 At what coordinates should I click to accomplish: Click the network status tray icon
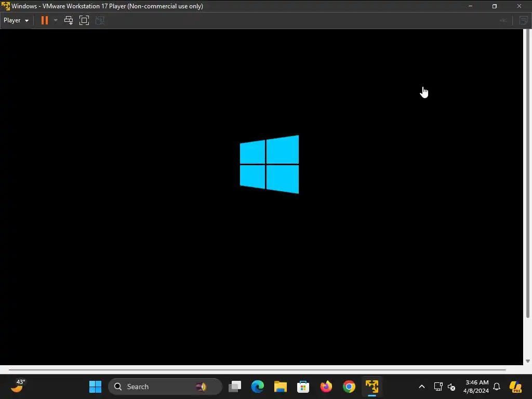(x=438, y=387)
